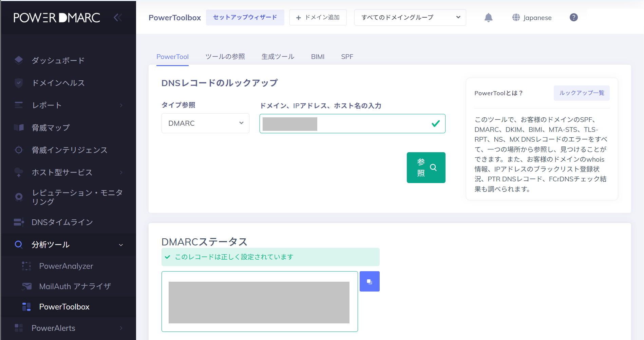Switch to the ツールの参照 tab

(225, 57)
